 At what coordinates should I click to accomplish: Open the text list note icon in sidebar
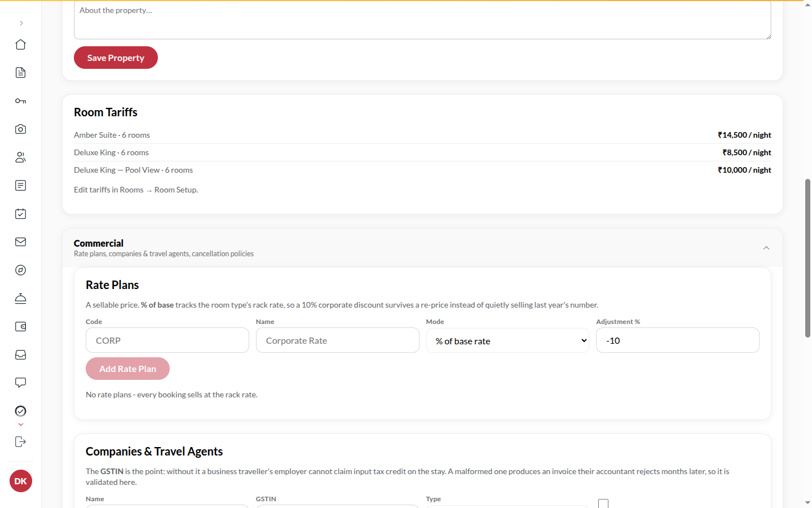coord(21,186)
